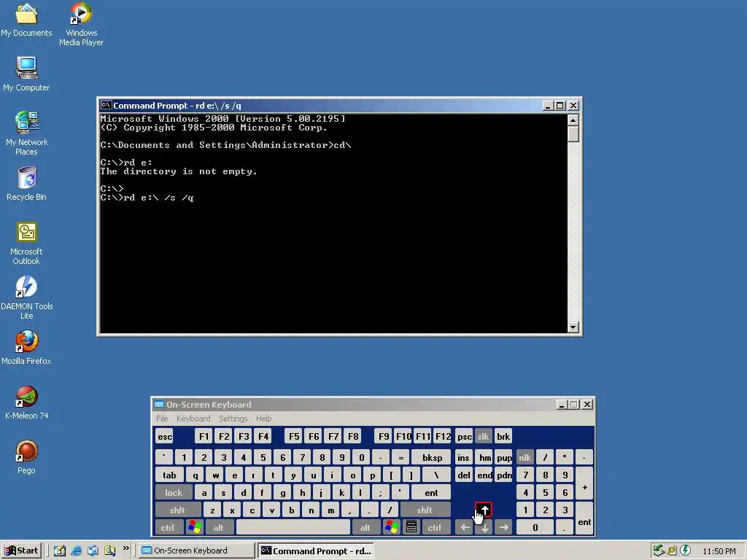Click the pup page up key
The height and width of the screenshot is (560, 747).
[x=504, y=458]
